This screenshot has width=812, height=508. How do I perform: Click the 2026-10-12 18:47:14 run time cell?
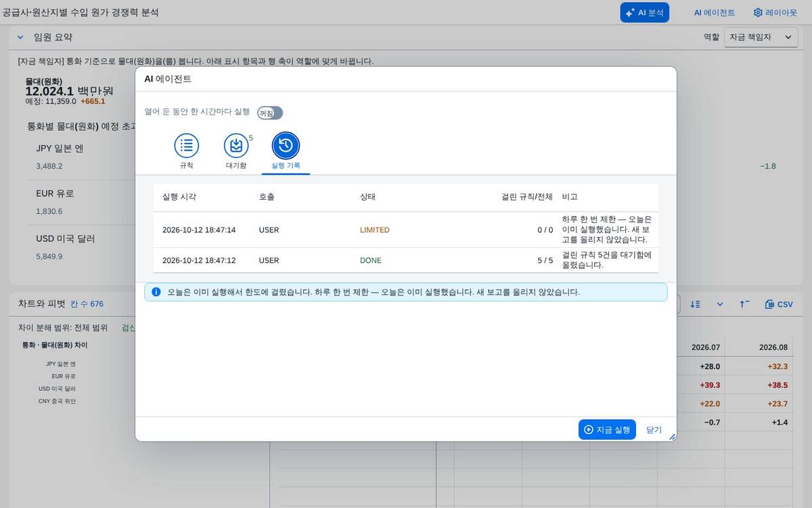pyautogui.click(x=199, y=230)
